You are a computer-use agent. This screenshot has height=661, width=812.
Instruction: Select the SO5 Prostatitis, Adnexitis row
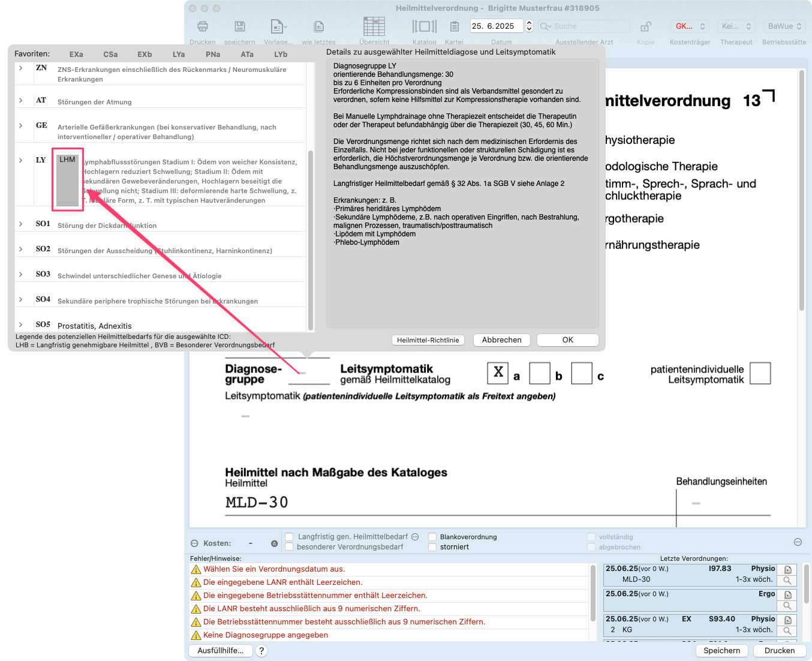161,325
